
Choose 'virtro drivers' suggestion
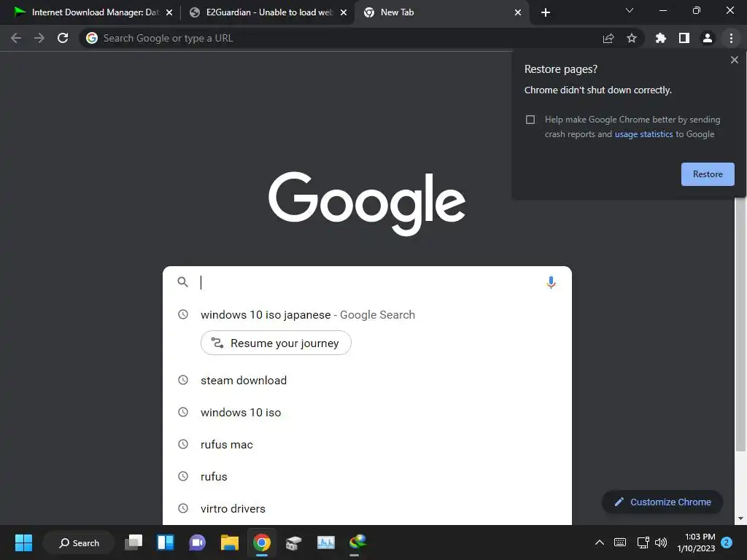(367, 508)
